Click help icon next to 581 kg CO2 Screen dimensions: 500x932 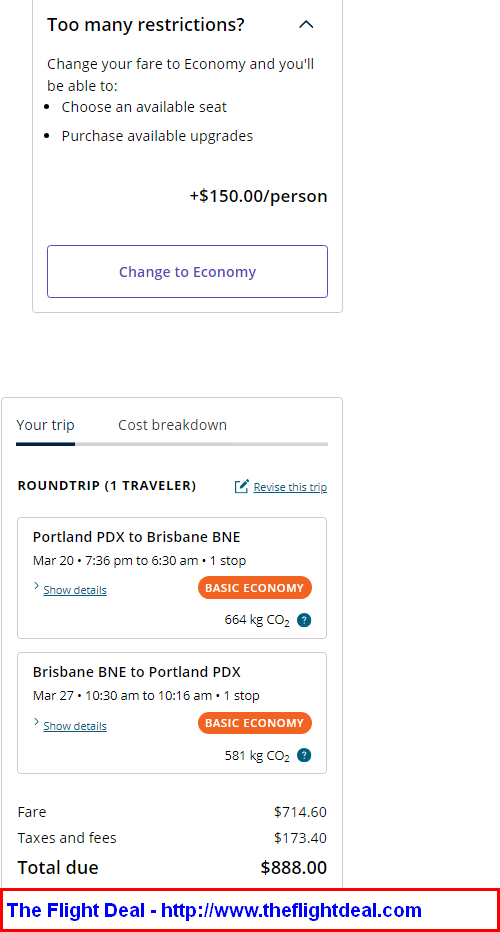(x=304, y=755)
